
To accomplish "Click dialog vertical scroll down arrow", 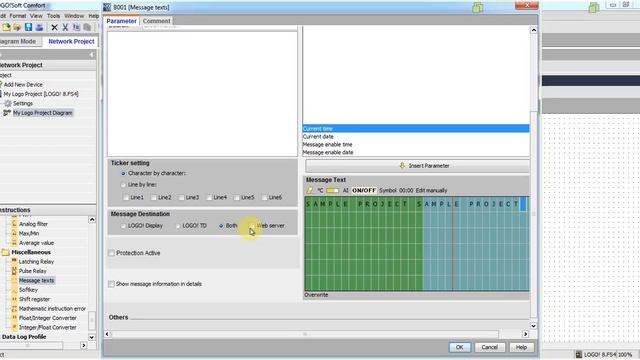I will pyautogui.click(x=533, y=326).
